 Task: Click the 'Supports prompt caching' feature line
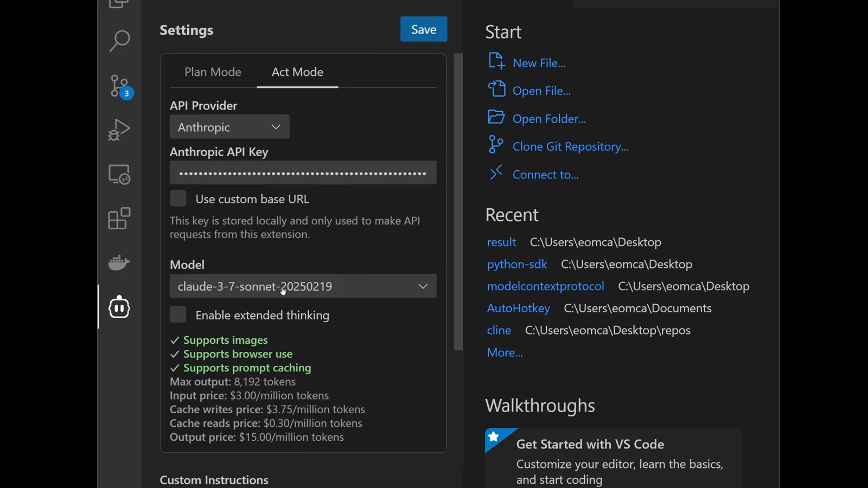click(241, 368)
